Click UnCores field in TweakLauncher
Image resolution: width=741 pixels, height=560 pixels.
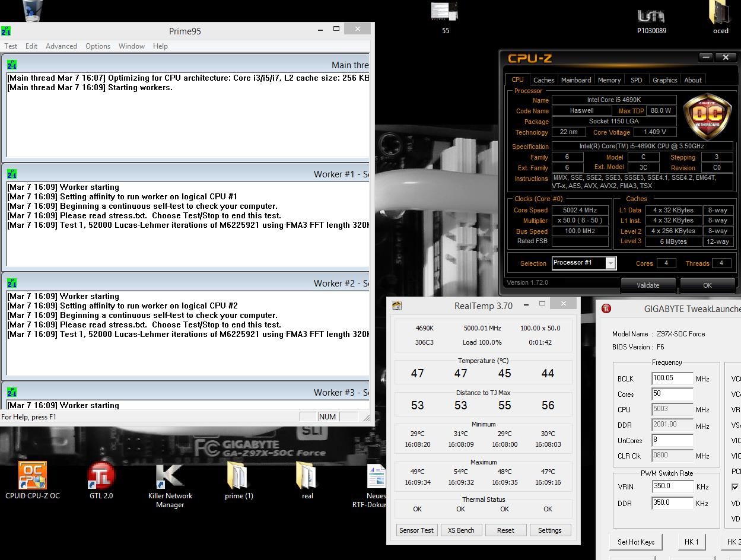[x=672, y=440]
